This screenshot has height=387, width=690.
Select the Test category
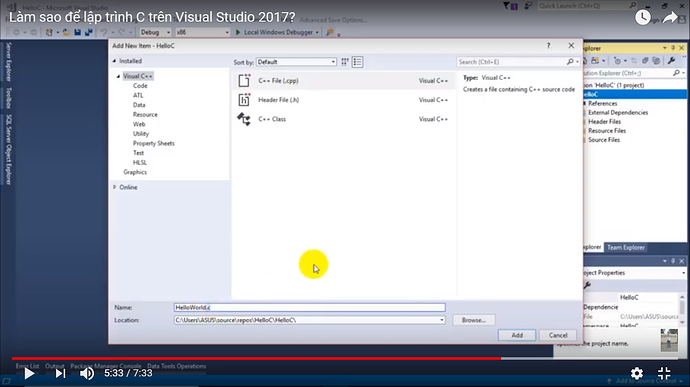[138, 153]
